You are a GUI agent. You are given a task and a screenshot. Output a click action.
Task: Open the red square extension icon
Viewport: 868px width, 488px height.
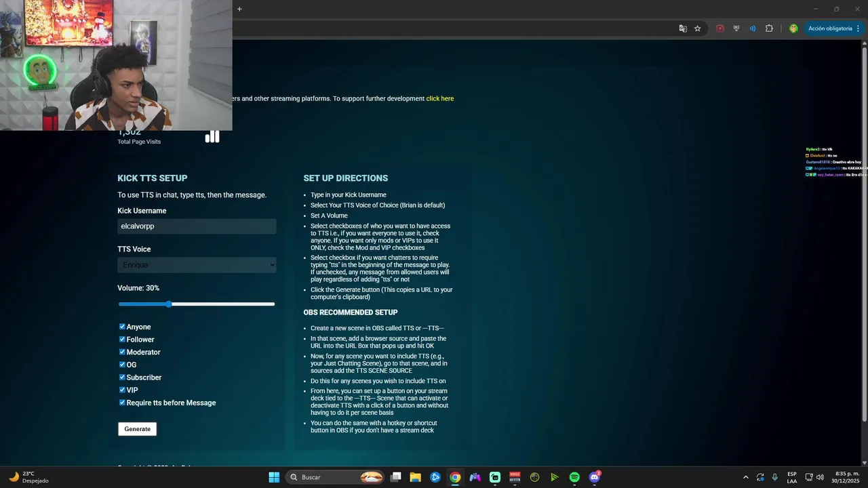pos(720,28)
